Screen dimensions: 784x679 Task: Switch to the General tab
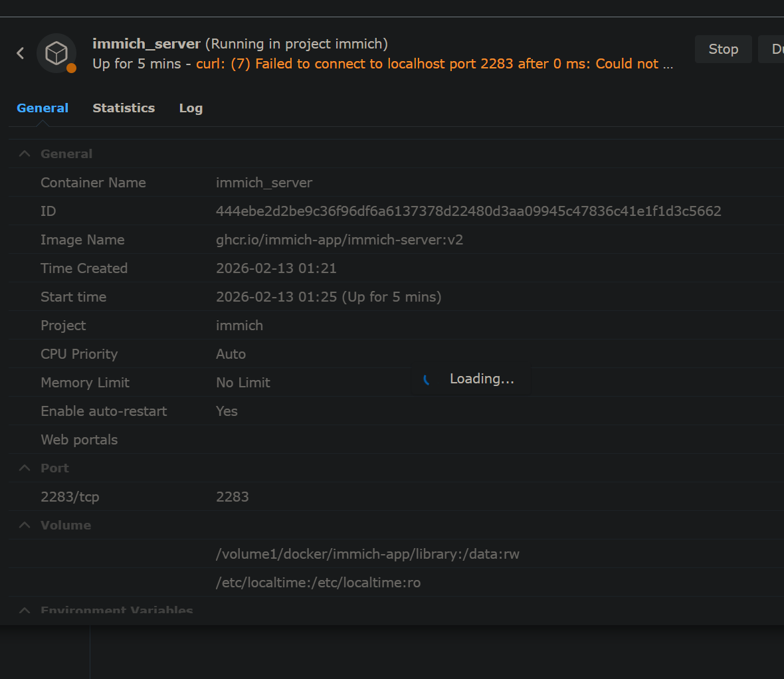click(x=43, y=108)
